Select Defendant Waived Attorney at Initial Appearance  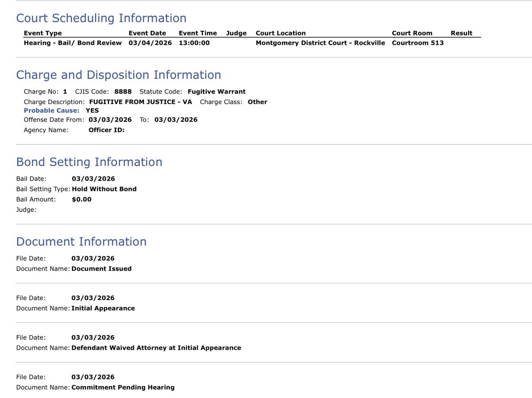click(156, 348)
